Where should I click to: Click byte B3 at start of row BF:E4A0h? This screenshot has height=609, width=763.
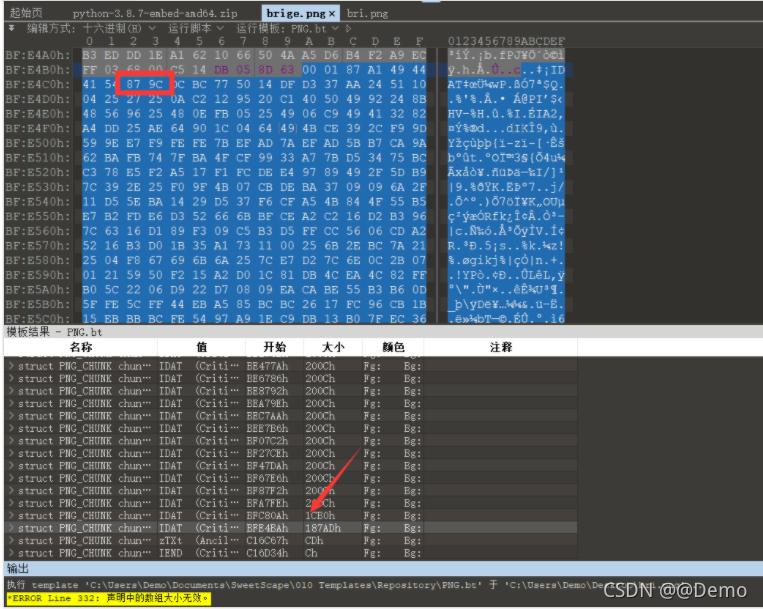[90, 55]
